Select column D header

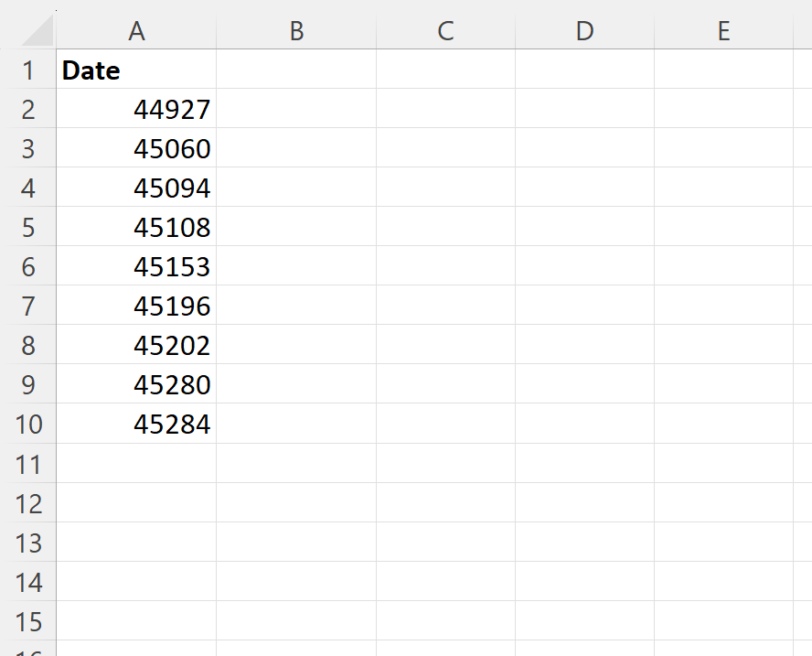(584, 31)
